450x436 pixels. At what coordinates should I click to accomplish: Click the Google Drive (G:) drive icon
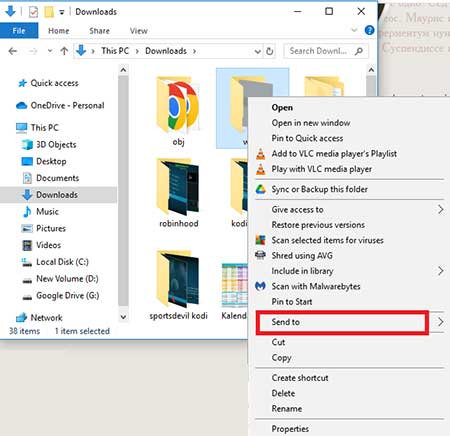(27, 297)
